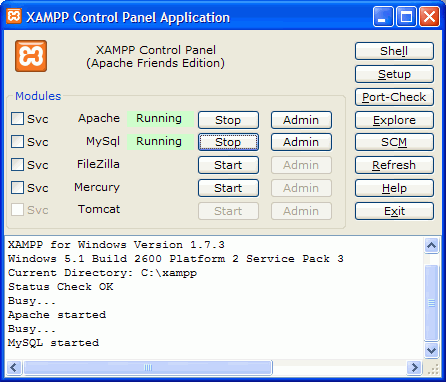Click the XAMPP logo in the title bar
Image resolution: width=446 pixels, height=382 pixels.
click(x=14, y=16)
